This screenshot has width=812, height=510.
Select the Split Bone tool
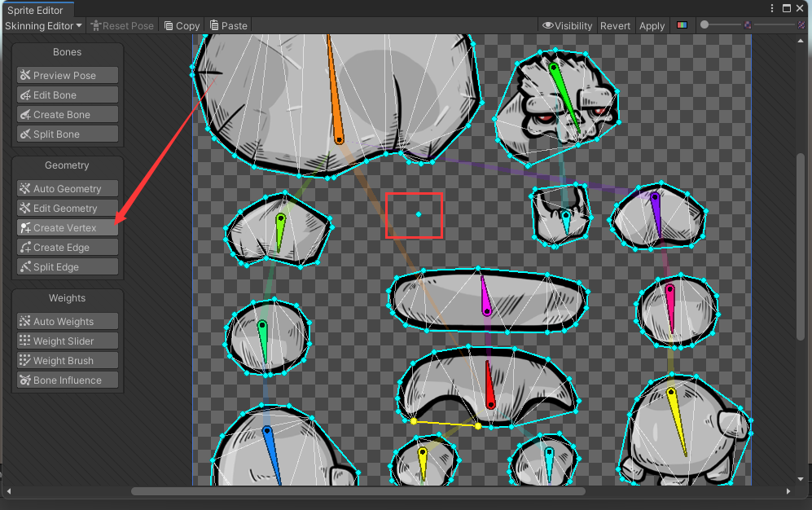coord(67,134)
